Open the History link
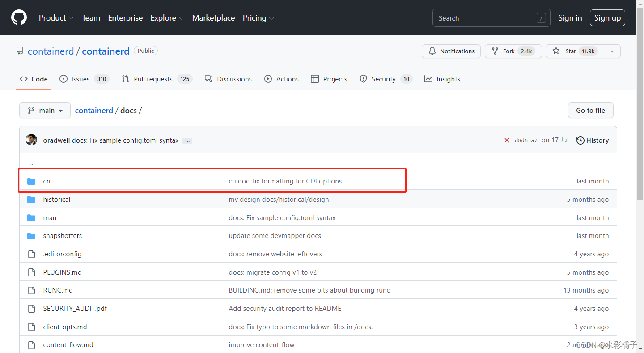 pyautogui.click(x=593, y=140)
